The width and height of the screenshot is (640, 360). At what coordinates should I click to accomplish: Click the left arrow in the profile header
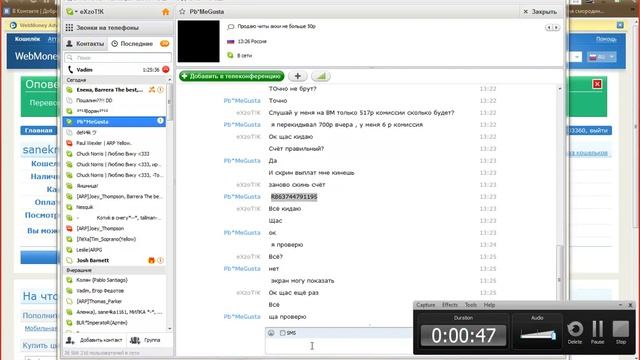[549, 27]
